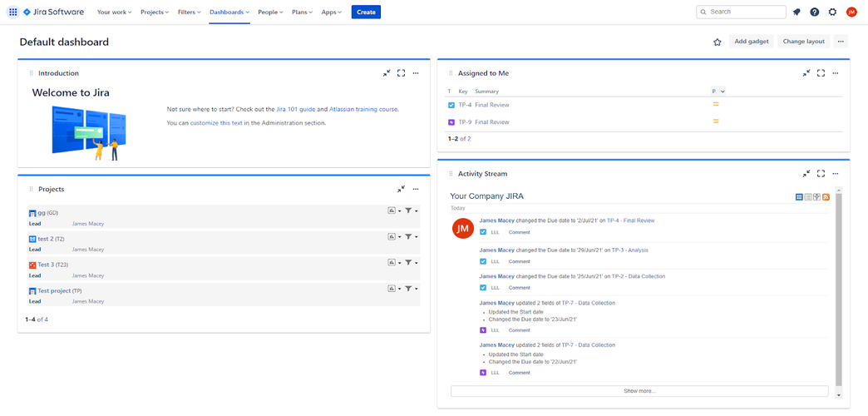Open the TP-4 issue key link
This screenshot has height=416, width=868.
tap(465, 105)
